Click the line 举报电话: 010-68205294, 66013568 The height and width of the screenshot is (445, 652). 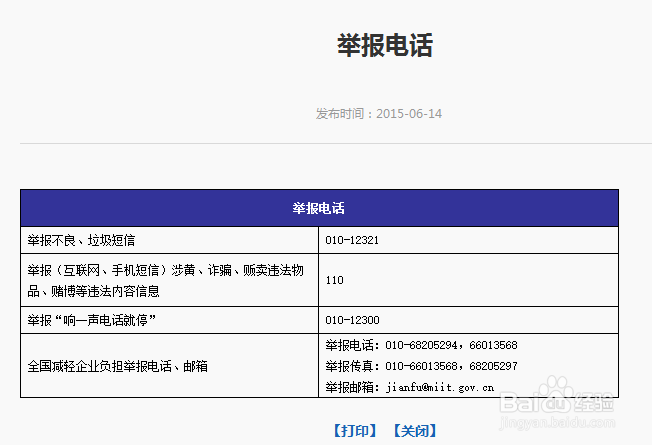tap(422, 345)
